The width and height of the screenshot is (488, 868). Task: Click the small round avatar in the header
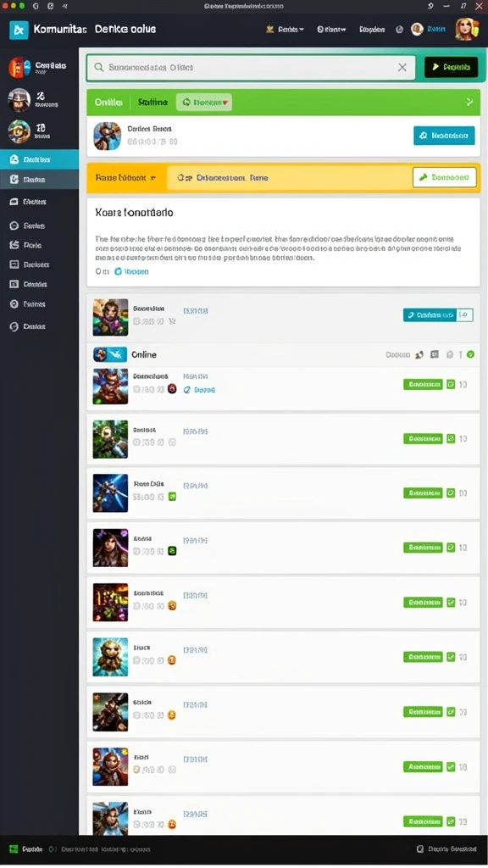[417, 30]
